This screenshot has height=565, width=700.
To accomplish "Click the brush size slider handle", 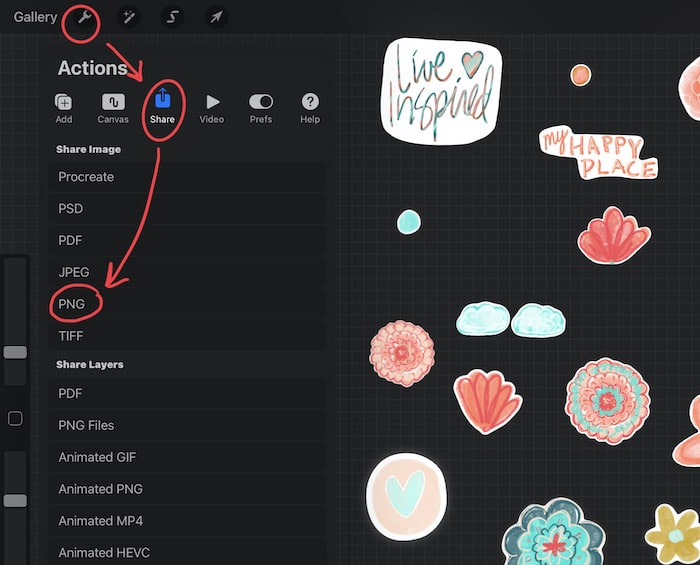I will 15,352.
